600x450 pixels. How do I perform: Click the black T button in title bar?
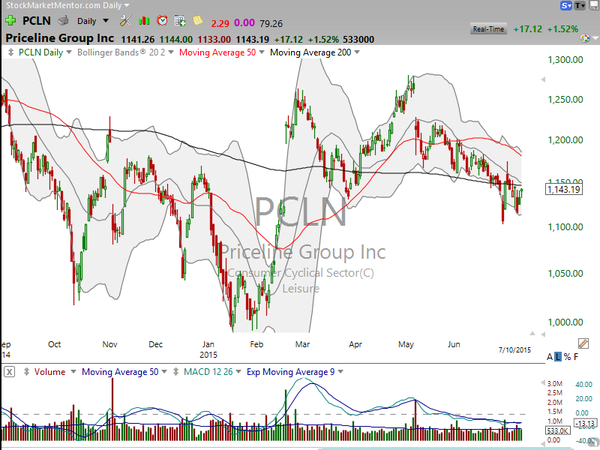pos(580,5)
